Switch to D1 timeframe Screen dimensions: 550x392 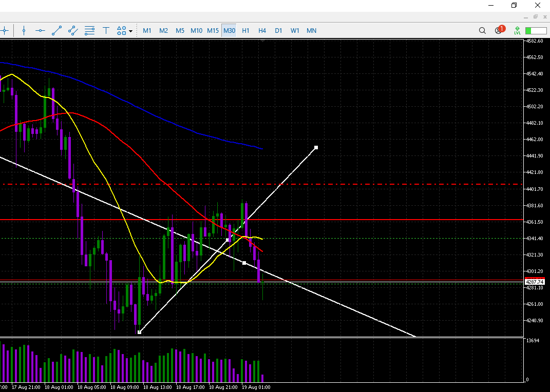(x=278, y=31)
